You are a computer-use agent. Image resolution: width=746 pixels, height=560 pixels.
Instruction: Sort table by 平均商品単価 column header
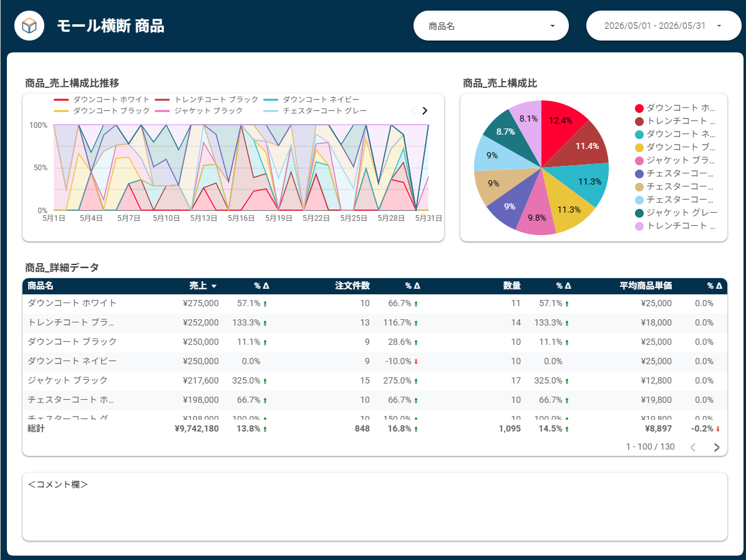(646, 286)
